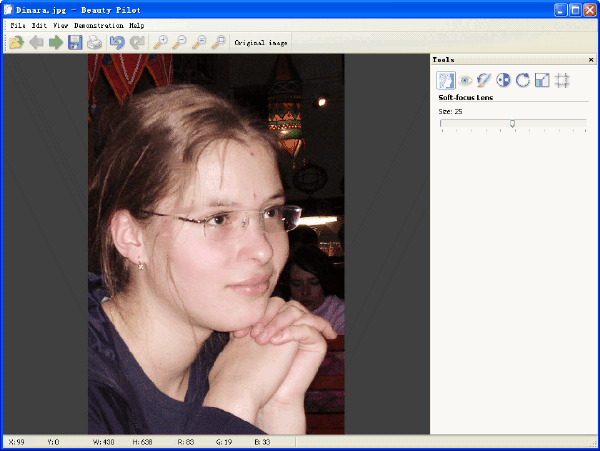This screenshot has width=600, height=451.
Task: Save the image with the floppy disk icon
Action: [75, 43]
